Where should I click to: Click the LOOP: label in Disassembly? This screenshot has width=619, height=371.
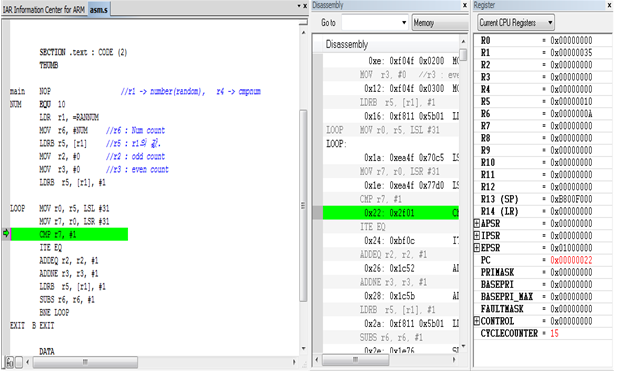(x=336, y=144)
